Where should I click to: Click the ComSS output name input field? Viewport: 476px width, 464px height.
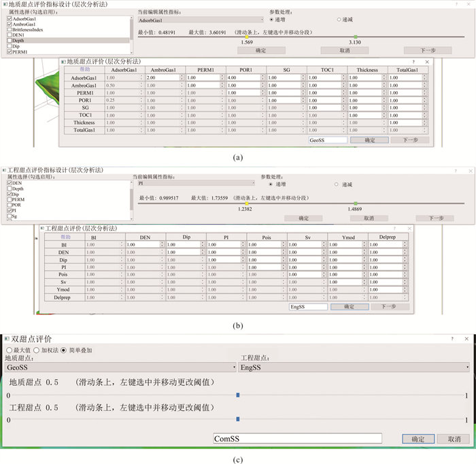(x=297, y=439)
